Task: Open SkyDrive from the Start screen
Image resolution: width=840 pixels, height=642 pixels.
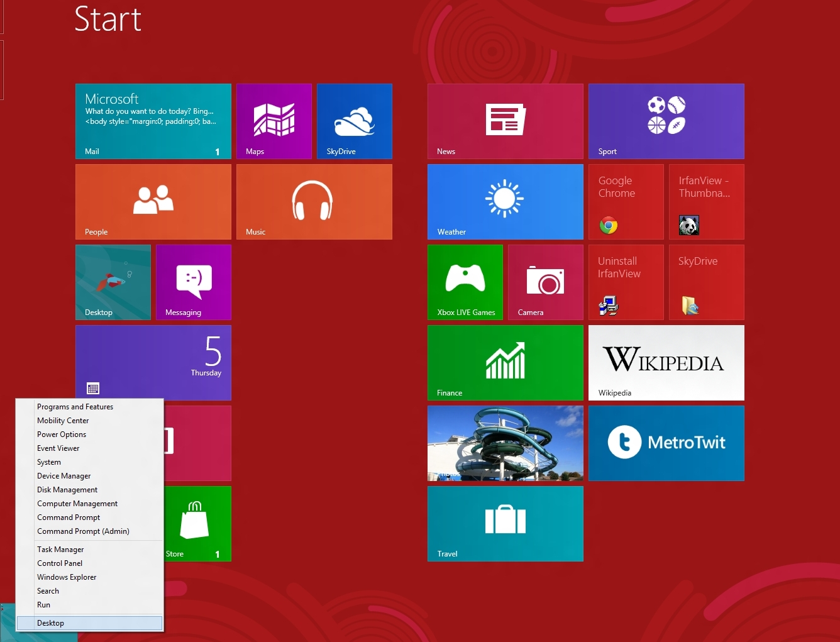Action: (x=354, y=121)
